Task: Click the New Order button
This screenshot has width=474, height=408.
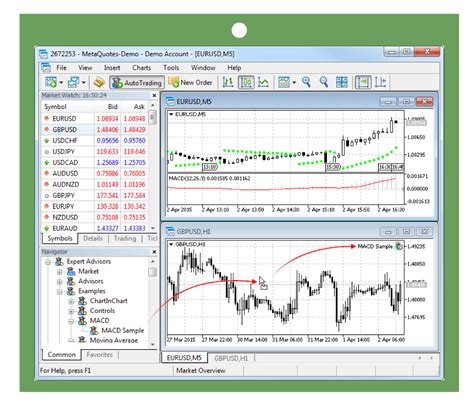Action: pos(190,82)
